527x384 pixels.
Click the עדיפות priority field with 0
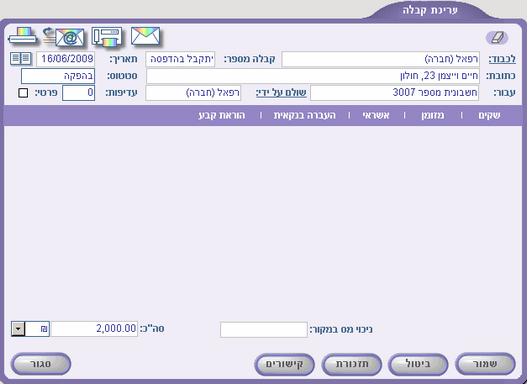79,93
